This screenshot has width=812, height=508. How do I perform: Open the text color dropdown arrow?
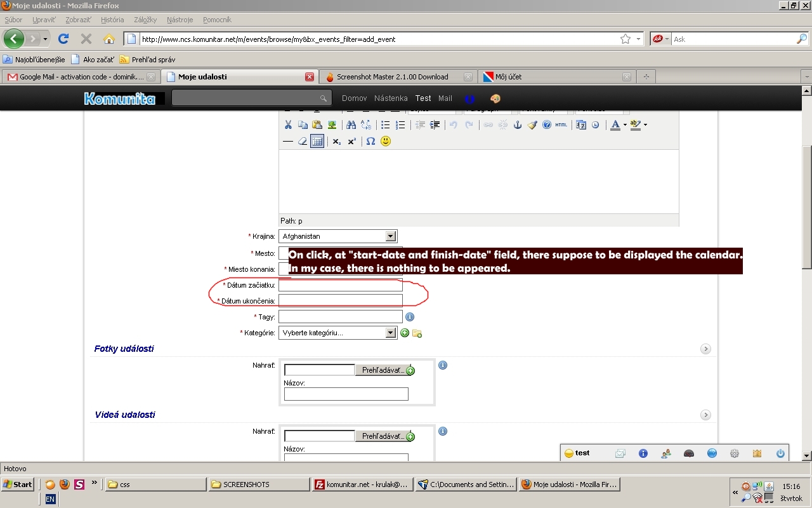(625, 125)
